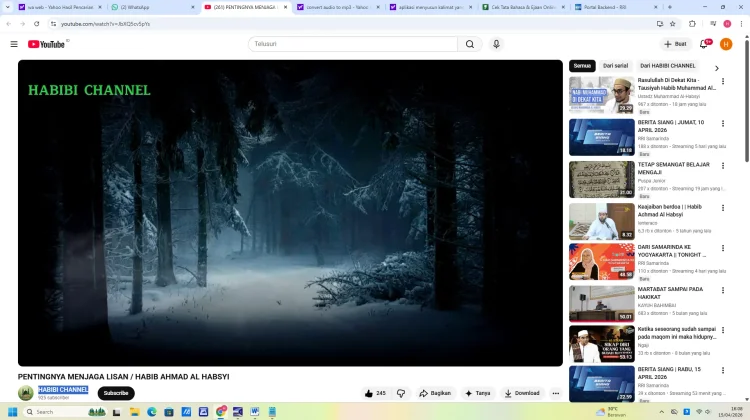
Task: Open TETAP SEMANGAT BELAJAR MENGAJI video title
Action: coord(673,168)
